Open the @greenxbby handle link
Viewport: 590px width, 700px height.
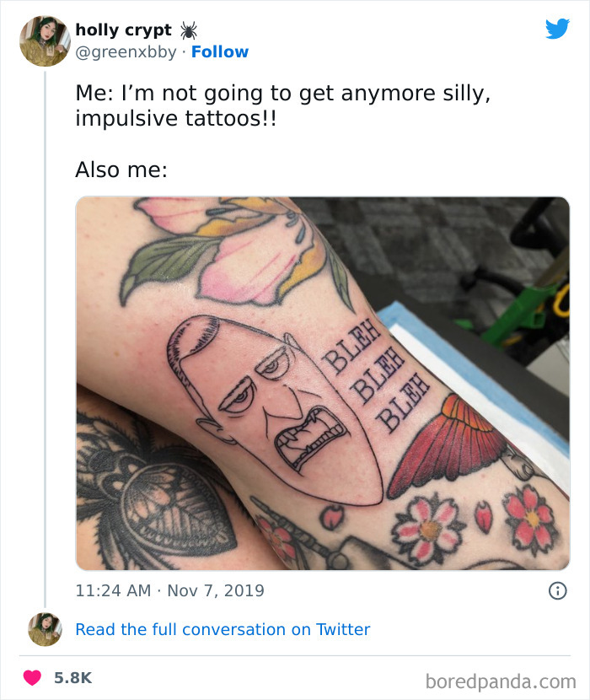pos(126,52)
